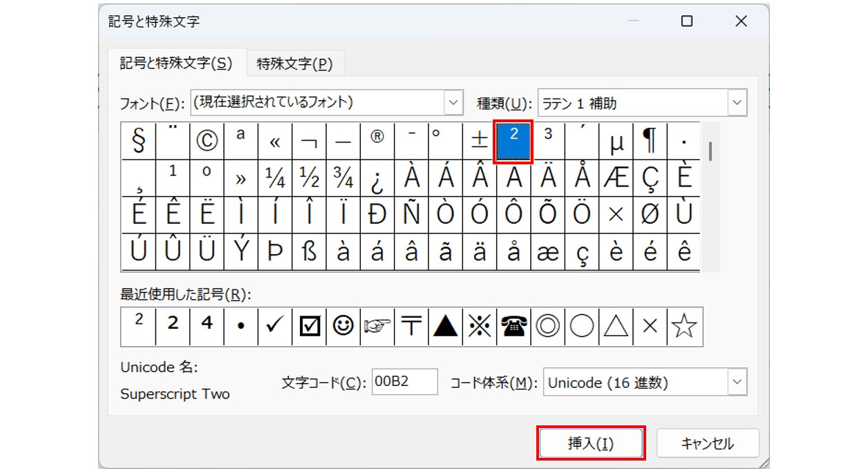Screen dimensions: 868x473
Task: Open the フォント font dropdown
Action: (x=453, y=103)
